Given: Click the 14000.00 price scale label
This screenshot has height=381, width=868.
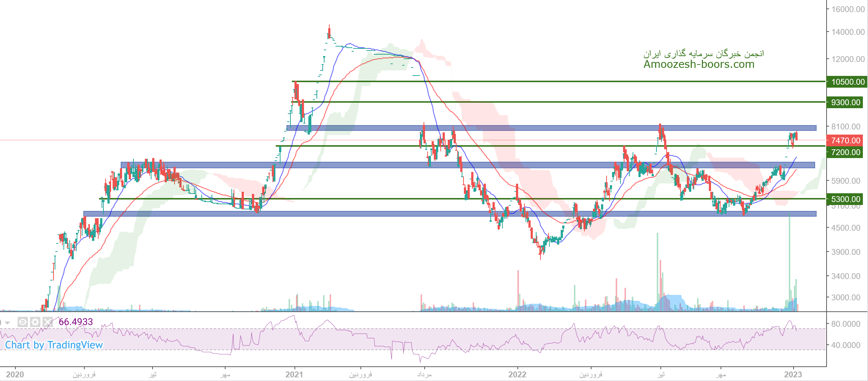Looking at the screenshot, I should 848,32.
